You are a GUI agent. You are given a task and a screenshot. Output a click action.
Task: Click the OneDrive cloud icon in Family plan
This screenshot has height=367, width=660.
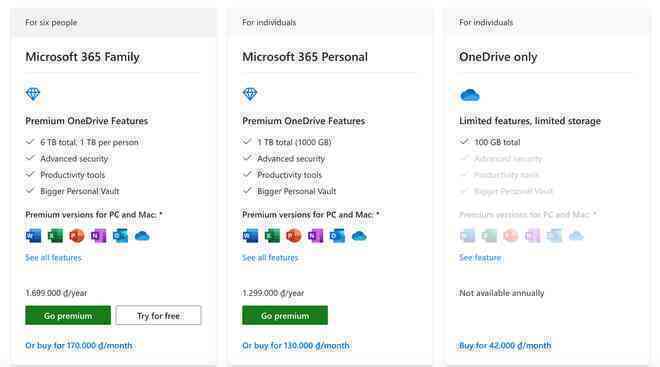pyautogui.click(x=142, y=236)
